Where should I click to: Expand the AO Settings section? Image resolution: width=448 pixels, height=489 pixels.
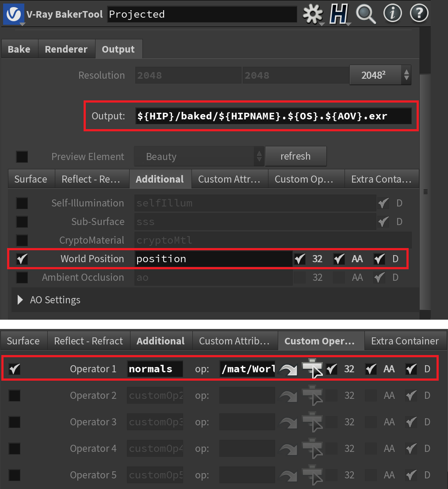coord(20,300)
